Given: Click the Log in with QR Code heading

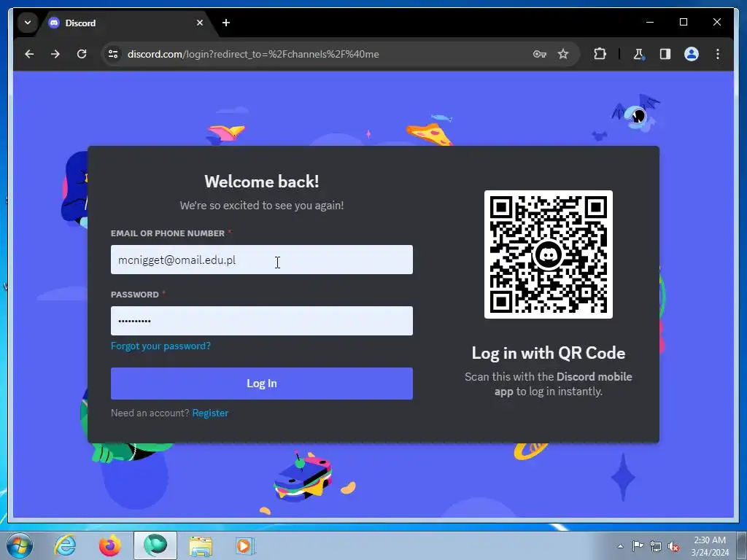Looking at the screenshot, I should pyautogui.click(x=549, y=353).
